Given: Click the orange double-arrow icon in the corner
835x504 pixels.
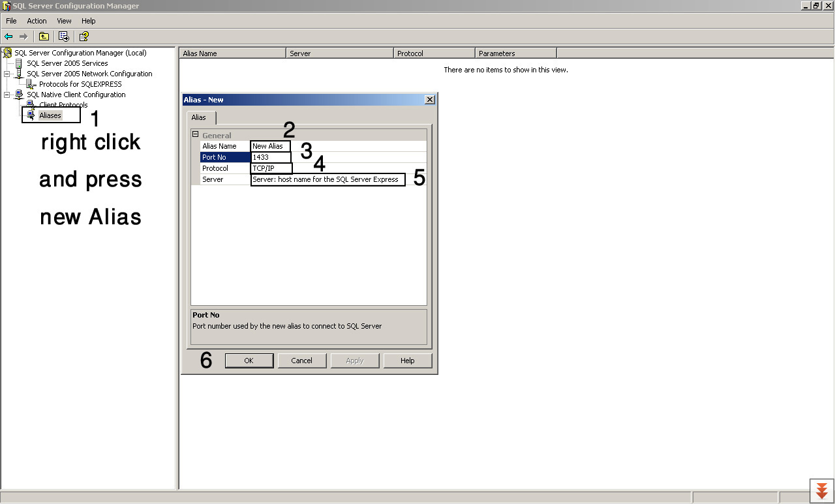Looking at the screenshot, I should point(822,490).
